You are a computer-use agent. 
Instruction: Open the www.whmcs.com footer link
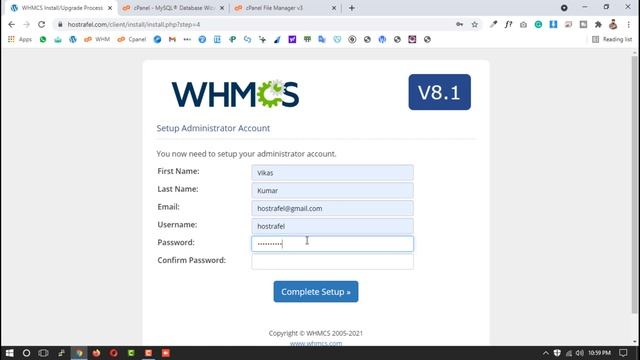(316, 343)
